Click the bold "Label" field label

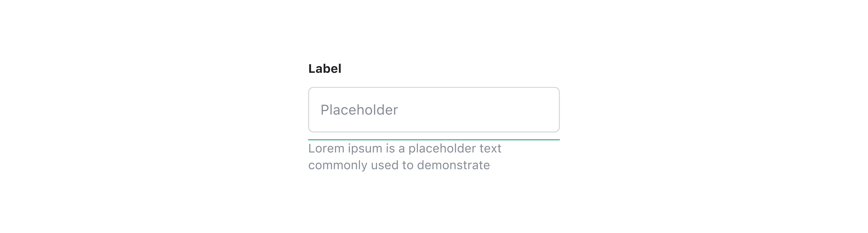[x=325, y=69]
